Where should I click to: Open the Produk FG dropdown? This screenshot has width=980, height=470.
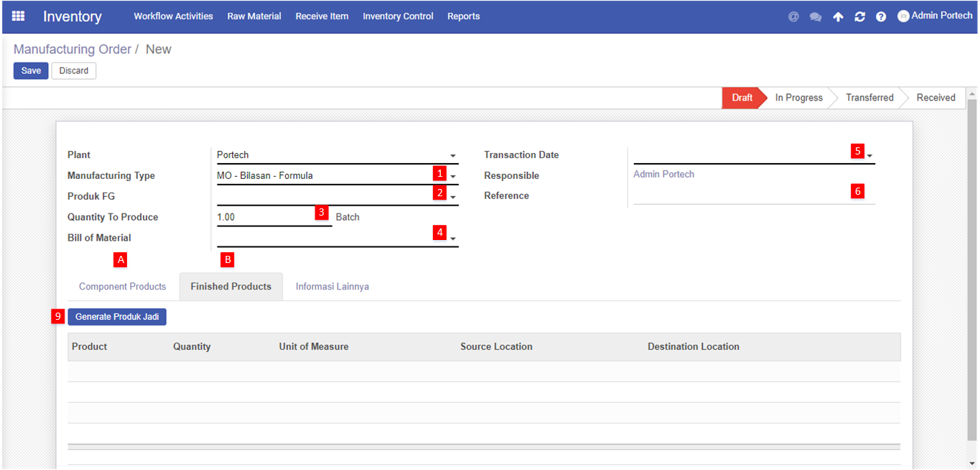(x=453, y=197)
